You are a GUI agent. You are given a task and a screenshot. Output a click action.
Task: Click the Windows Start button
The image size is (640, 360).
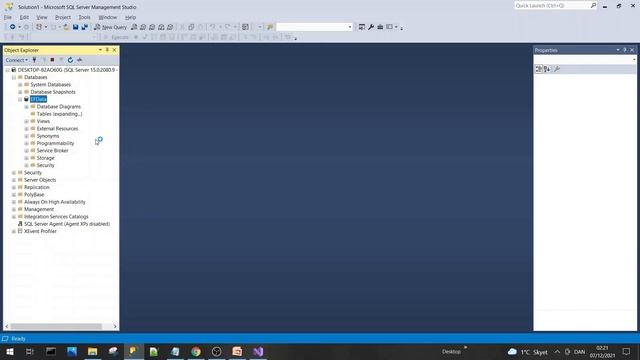(10, 351)
